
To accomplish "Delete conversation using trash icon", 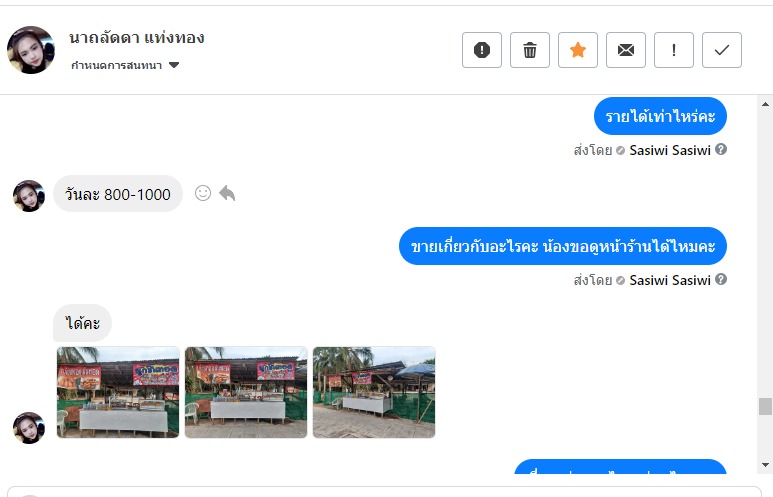I will pos(529,50).
